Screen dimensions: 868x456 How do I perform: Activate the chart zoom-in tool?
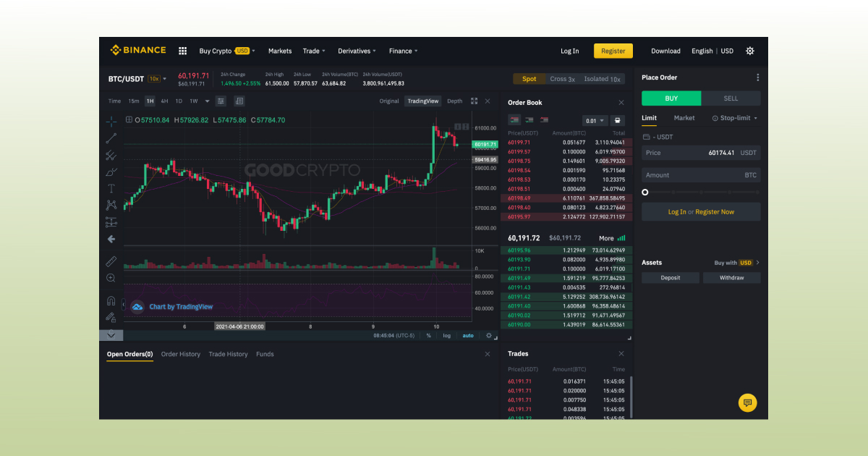pyautogui.click(x=111, y=278)
